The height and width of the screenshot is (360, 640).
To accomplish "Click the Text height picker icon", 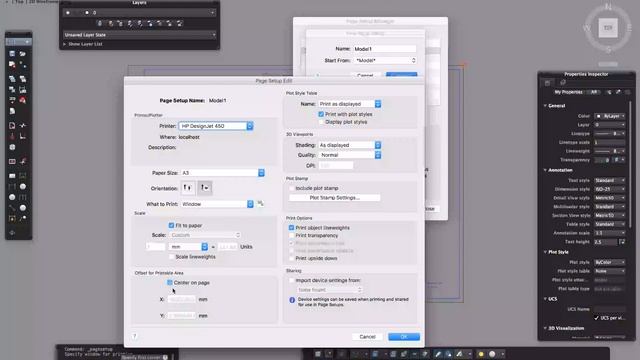I will coord(622,242).
